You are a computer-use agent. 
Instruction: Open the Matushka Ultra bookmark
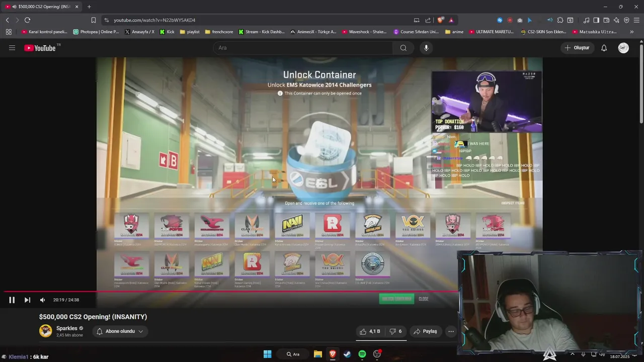click(x=595, y=32)
